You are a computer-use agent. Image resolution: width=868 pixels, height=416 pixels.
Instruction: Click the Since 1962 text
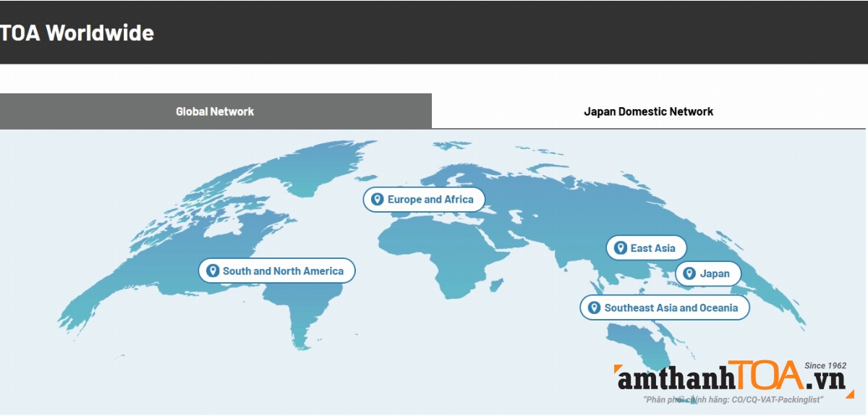coord(825,365)
